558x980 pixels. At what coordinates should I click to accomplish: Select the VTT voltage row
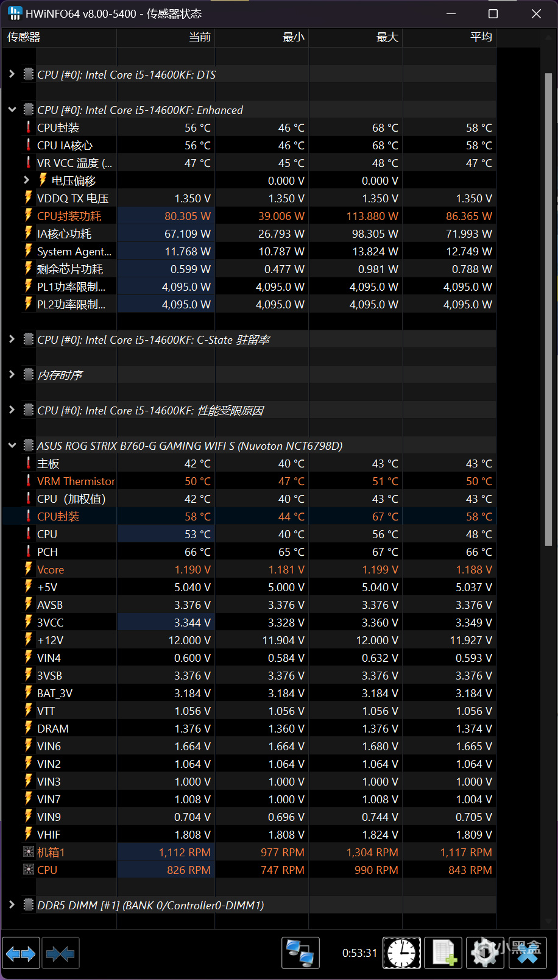(x=249, y=711)
